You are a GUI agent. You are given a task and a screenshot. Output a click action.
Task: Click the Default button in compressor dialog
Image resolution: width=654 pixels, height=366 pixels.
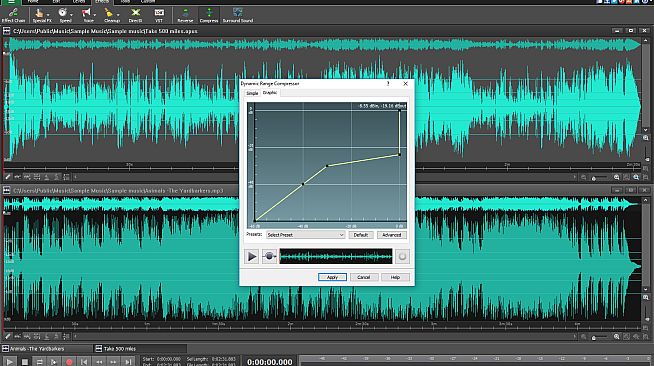(361, 235)
